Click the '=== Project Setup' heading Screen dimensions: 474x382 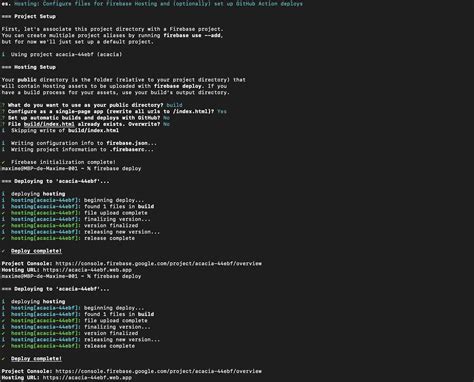(29, 16)
